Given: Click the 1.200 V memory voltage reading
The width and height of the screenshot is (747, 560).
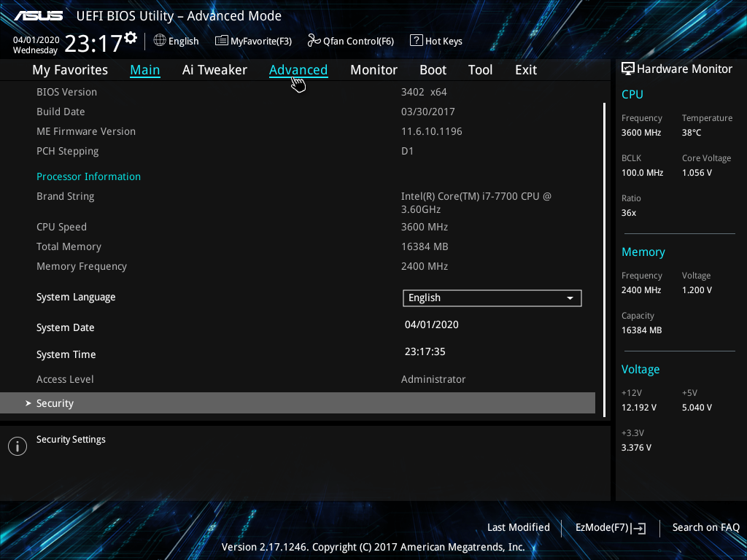Looking at the screenshot, I should pos(697,290).
